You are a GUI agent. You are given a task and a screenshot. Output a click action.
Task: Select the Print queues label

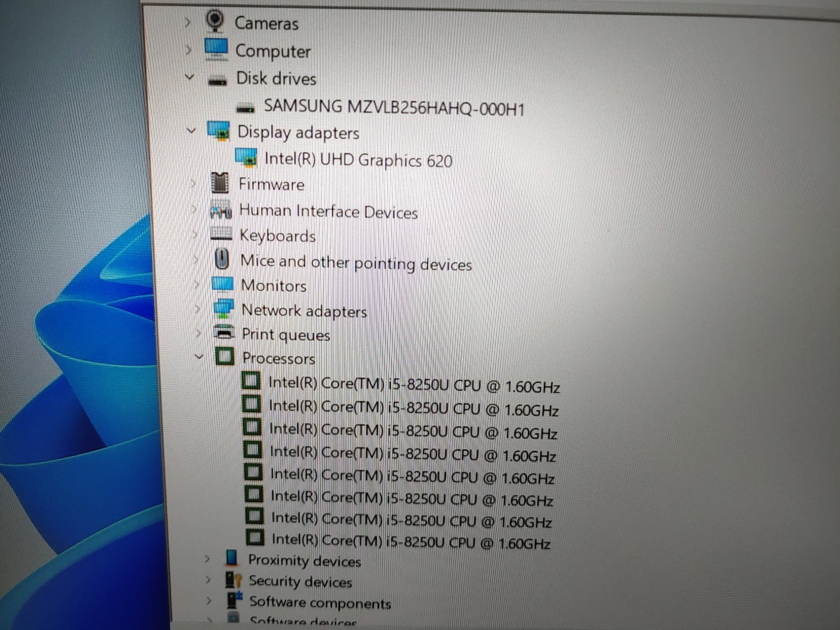pos(286,335)
